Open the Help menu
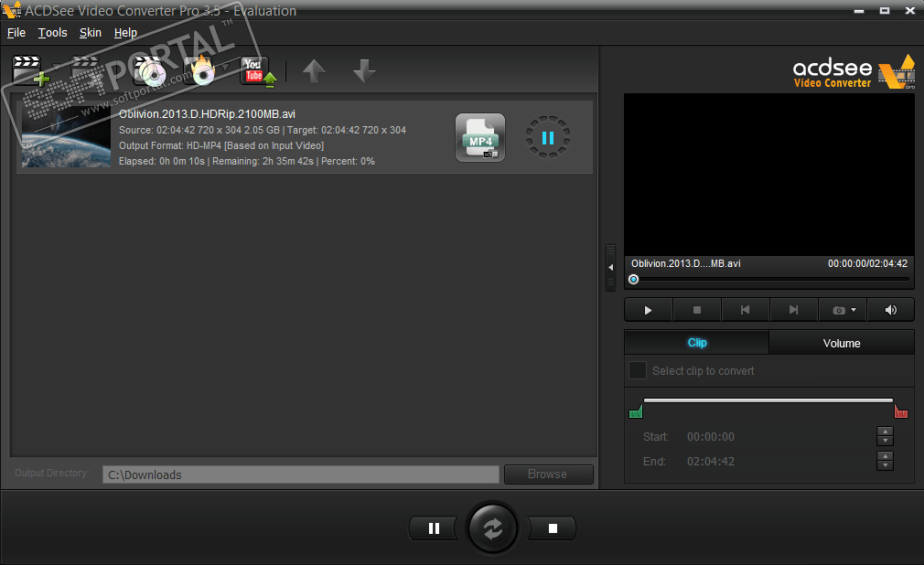The width and height of the screenshot is (924, 565). click(125, 33)
